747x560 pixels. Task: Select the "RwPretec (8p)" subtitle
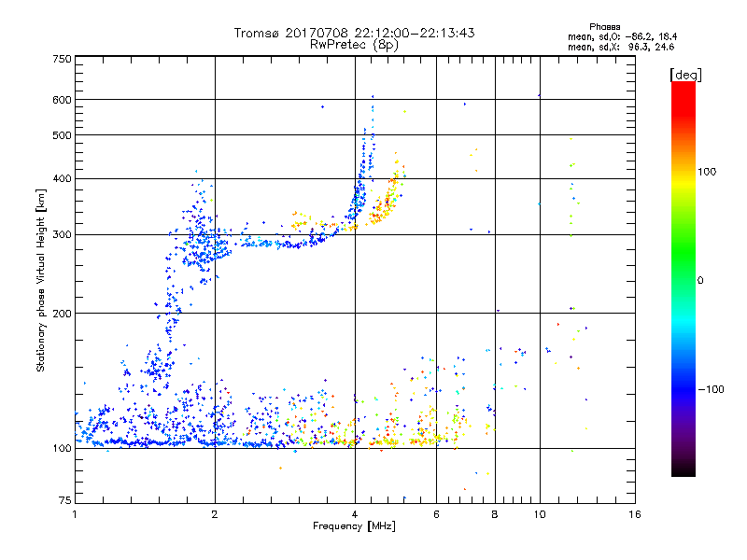pos(354,45)
